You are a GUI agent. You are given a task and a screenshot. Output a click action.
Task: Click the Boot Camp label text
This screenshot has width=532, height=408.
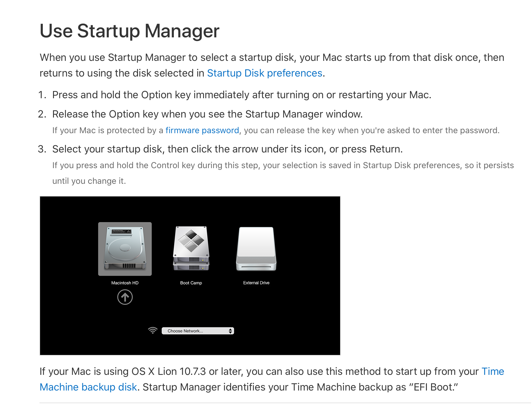(x=191, y=283)
